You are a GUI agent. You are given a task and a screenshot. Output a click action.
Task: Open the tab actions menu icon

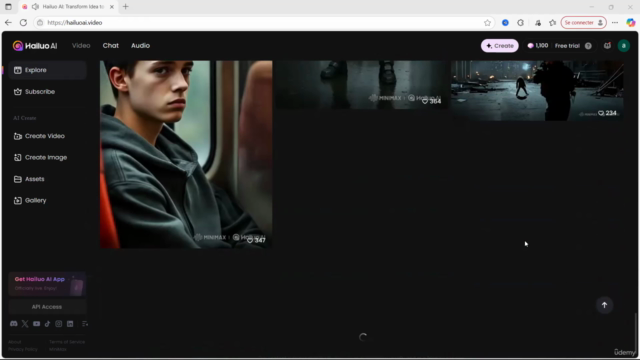pyautogui.click(x=8, y=7)
